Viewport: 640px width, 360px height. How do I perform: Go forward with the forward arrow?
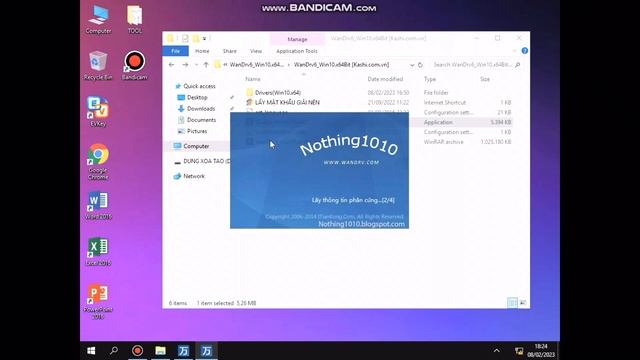point(185,65)
